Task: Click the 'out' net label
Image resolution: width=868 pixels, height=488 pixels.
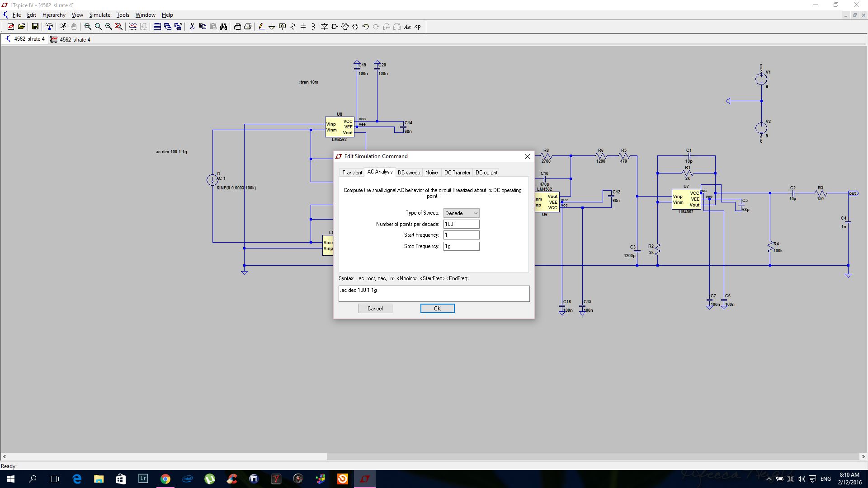Action: 853,193
